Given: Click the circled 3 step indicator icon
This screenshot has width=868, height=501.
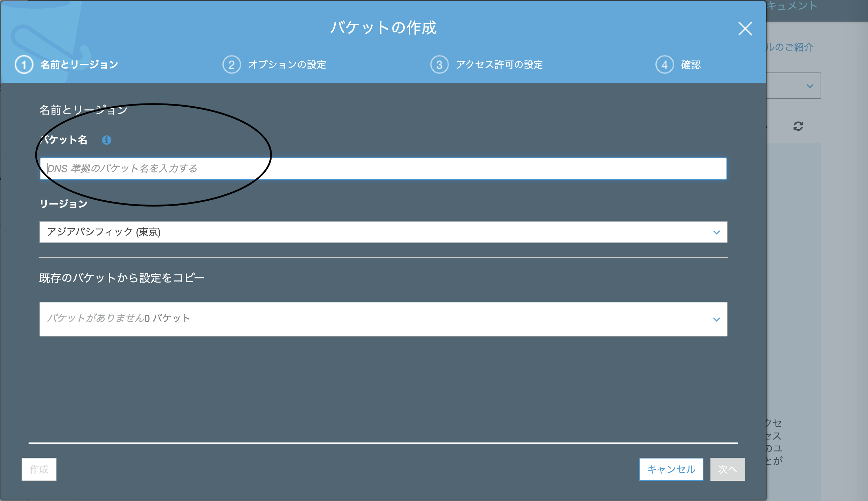Looking at the screenshot, I should coord(439,64).
